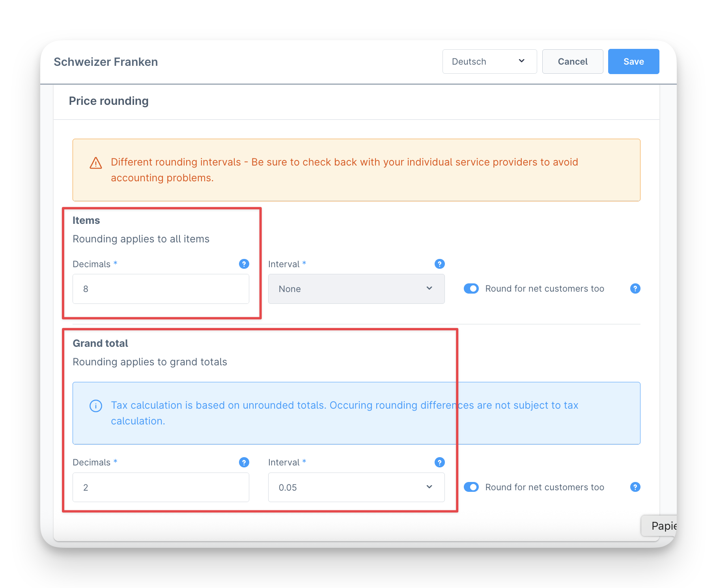
Task: Toggle Round for net customers too under Grand total
Action: pos(471,487)
